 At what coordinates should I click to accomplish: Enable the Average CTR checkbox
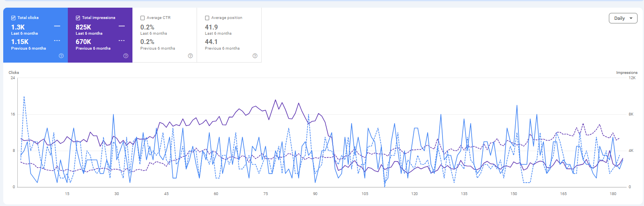(x=143, y=18)
